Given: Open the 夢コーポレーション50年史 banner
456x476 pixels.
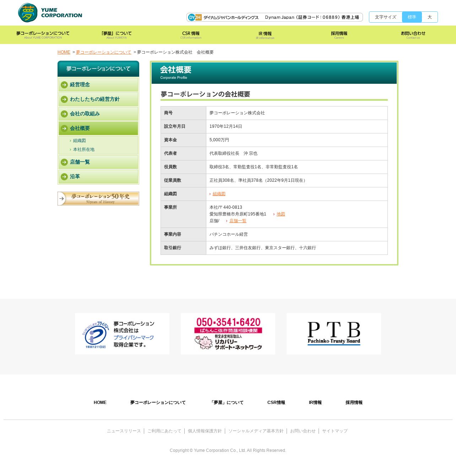Looking at the screenshot, I should click(x=98, y=199).
